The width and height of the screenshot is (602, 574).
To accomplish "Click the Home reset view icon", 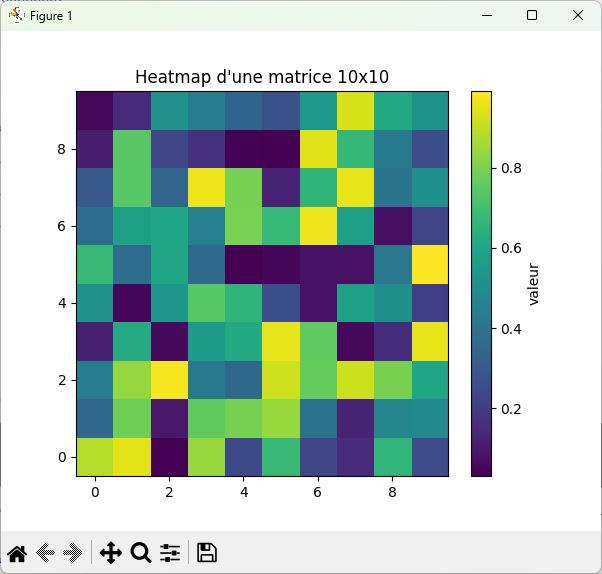I will coord(17,552).
